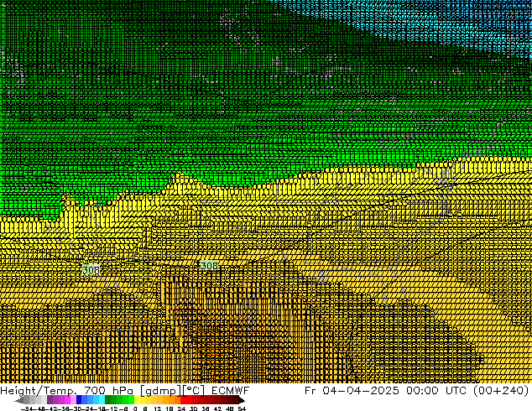Viewport: 532px width, 411px height.
Task: Click the '-54' legend tick label
Action: tap(26, 408)
